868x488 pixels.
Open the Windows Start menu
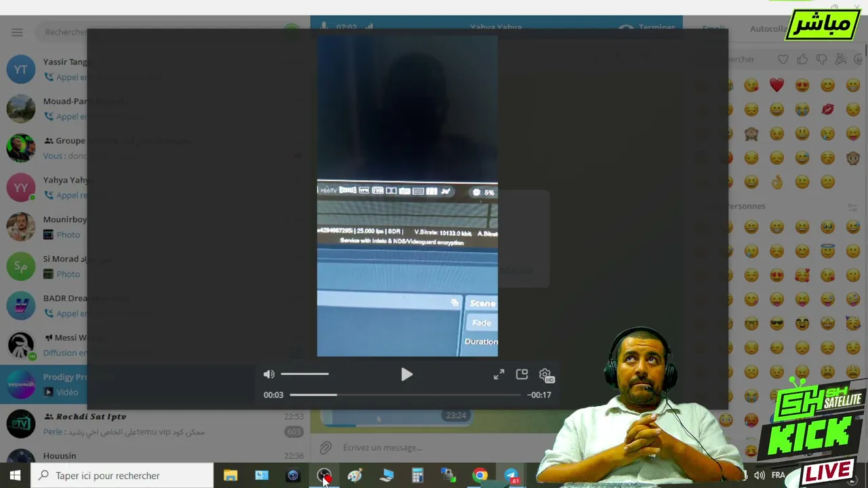coord(15,475)
